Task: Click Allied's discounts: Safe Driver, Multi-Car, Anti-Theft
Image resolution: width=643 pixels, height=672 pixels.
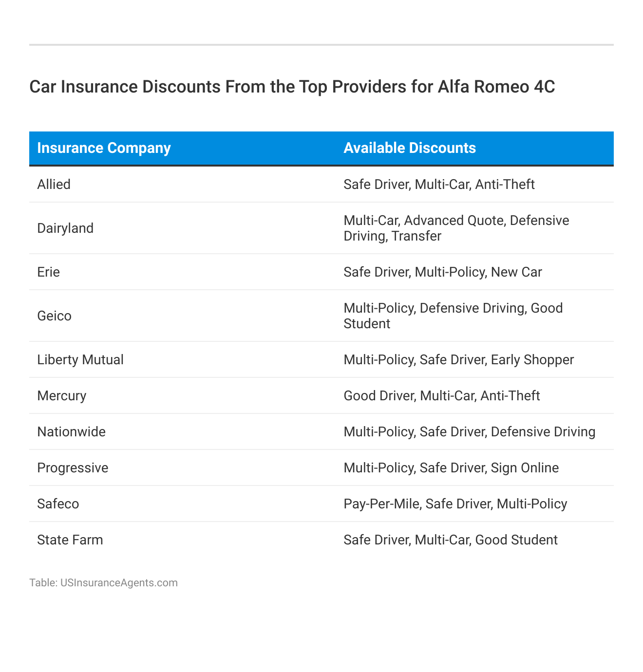Action: pos(439,185)
